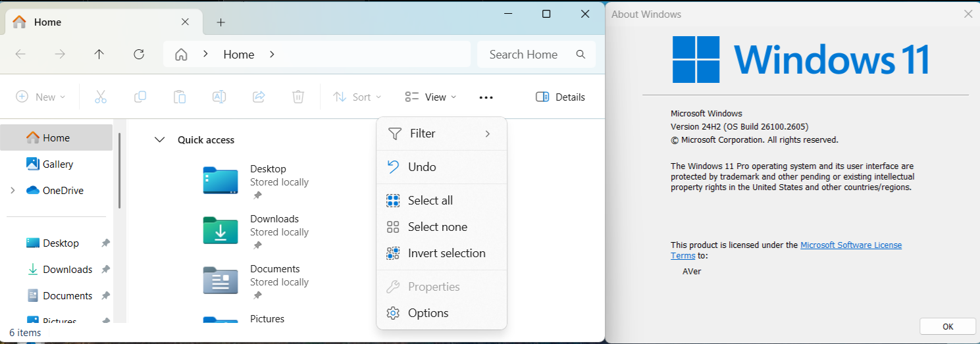Click chevron before Home in address bar
This screenshot has width=980, height=344.
[x=206, y=55]
